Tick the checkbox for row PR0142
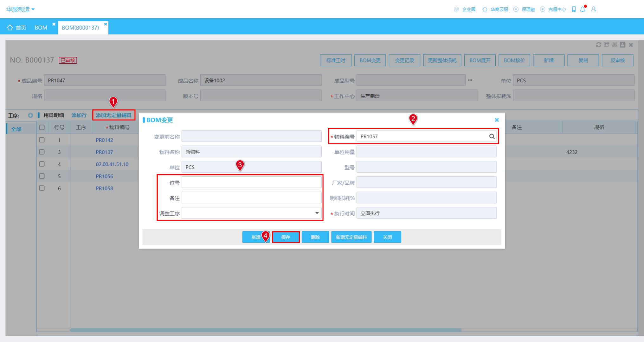Screen dimensions: 644x342 tap(42, 140)
